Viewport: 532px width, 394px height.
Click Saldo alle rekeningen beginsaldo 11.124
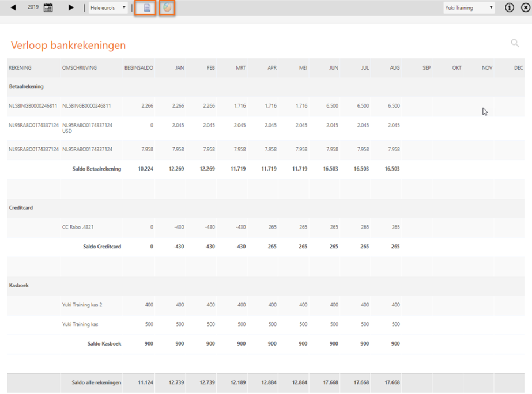pyautogui.click(x=146, y=382)
